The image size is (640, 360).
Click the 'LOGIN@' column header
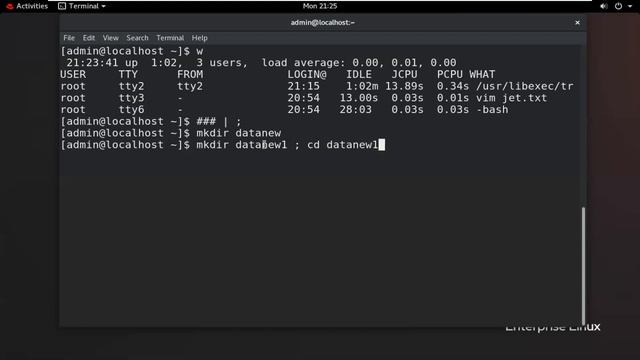[x=307, y=74]
